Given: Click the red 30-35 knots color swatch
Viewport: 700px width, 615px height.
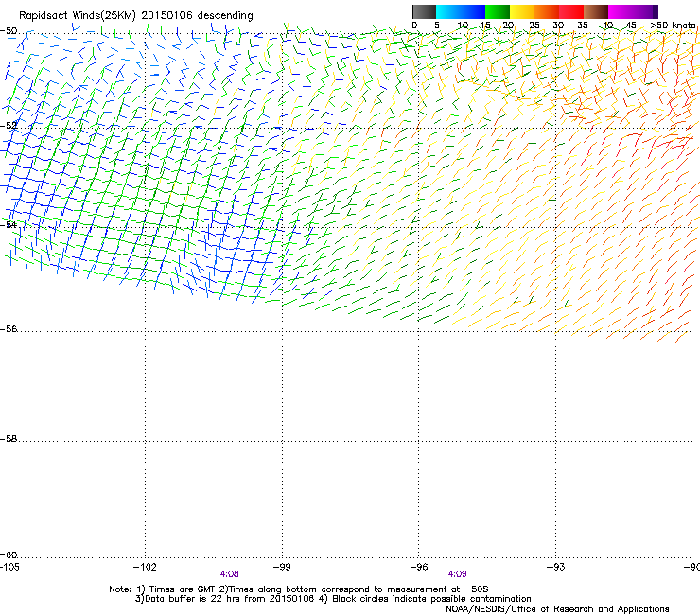Looking at the screenshot, I should (x=571, y=11).
